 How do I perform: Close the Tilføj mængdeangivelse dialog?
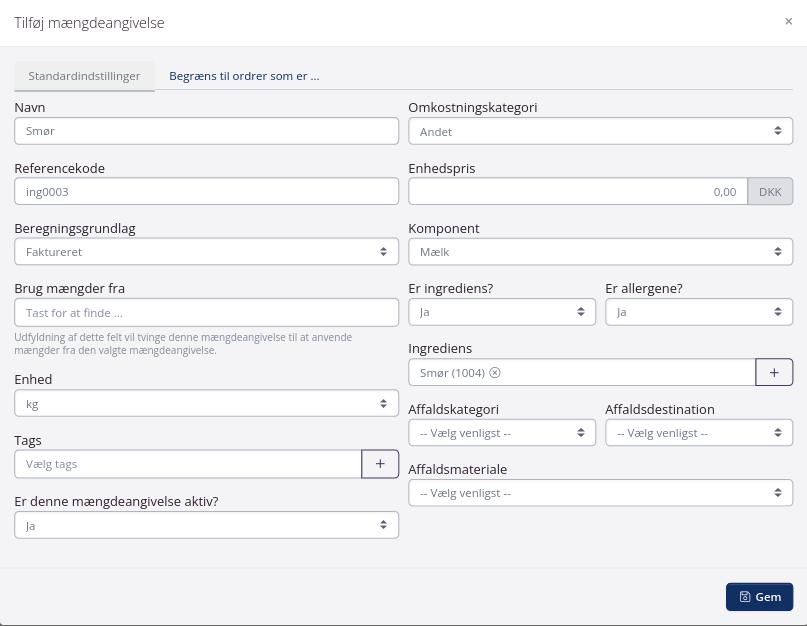point(788,21)
